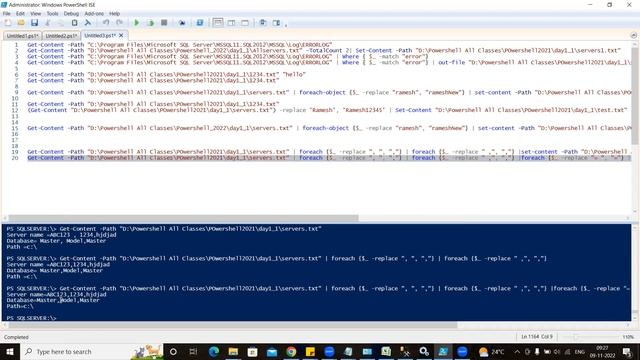640x360 pixels.
Task: Show the script pane on top
Action: click(x=218, y=23)
